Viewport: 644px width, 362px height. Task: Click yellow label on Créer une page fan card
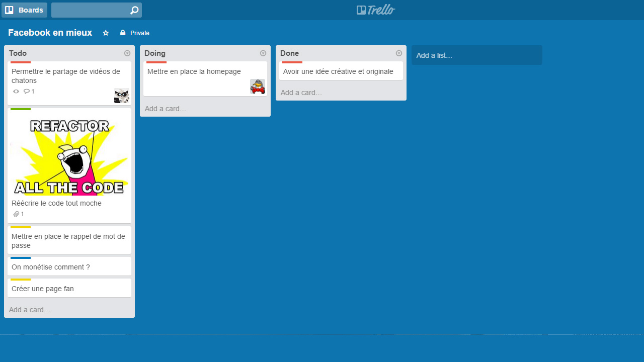coord(21,280)
